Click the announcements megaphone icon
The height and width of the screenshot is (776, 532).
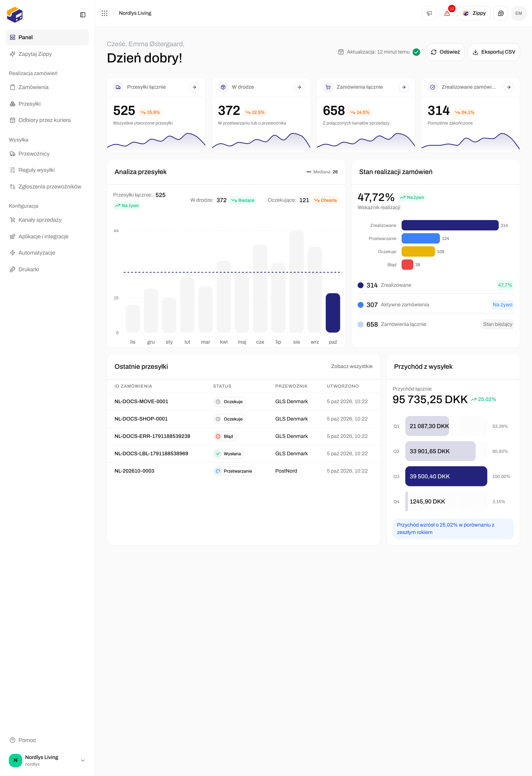[429, 13]
